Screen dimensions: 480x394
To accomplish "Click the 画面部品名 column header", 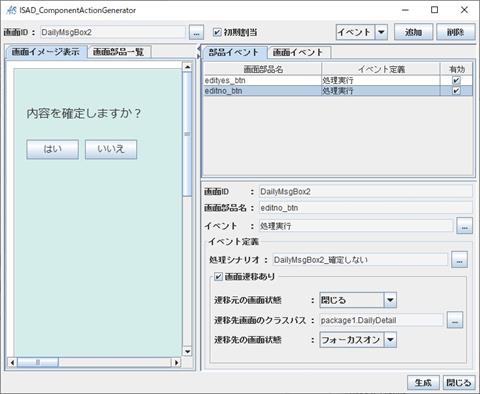I will click(263, 69).
